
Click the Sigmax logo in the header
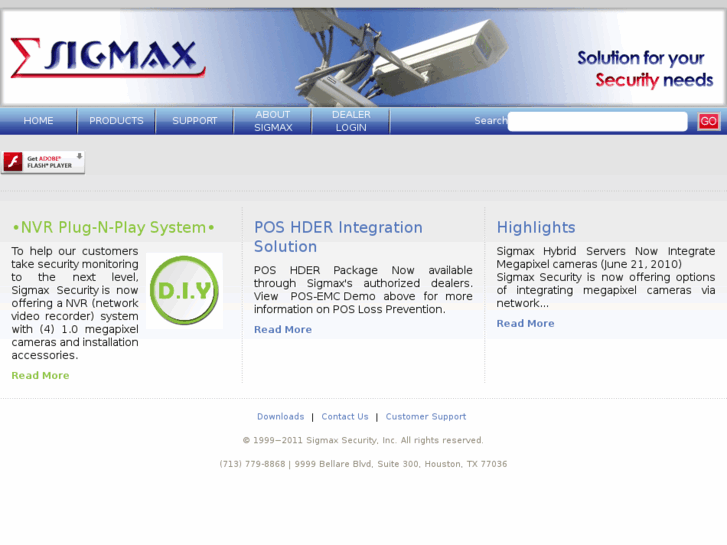point(108,58)
